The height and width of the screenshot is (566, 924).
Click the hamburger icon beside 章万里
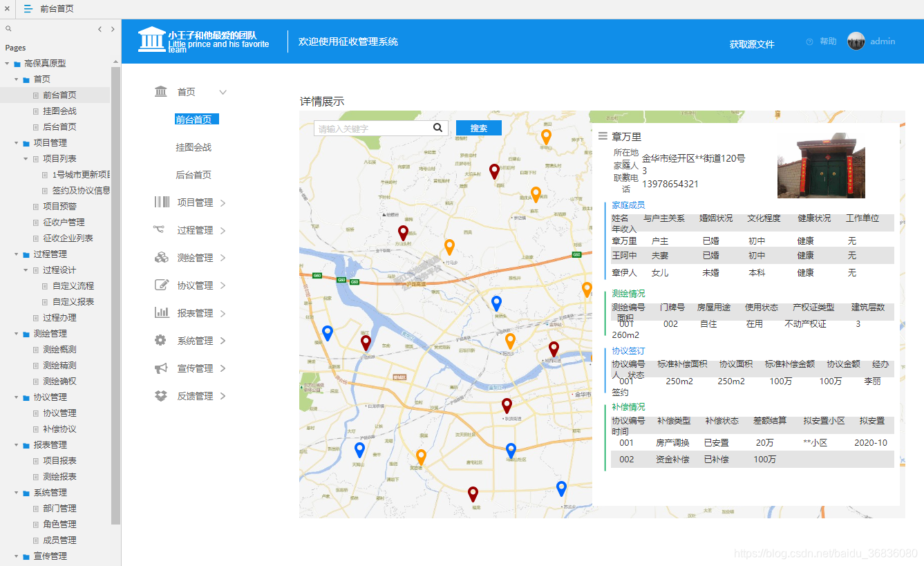603,136
